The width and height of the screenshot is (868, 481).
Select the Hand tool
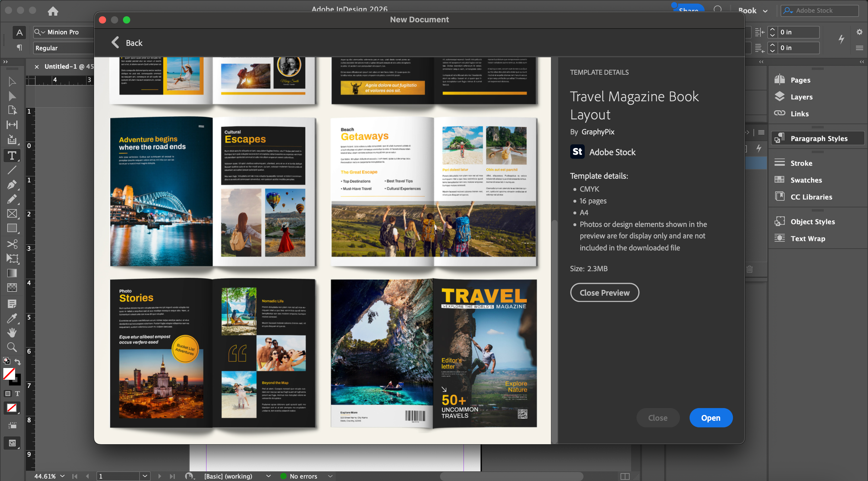pyautogui.click(x=12, y=333)
